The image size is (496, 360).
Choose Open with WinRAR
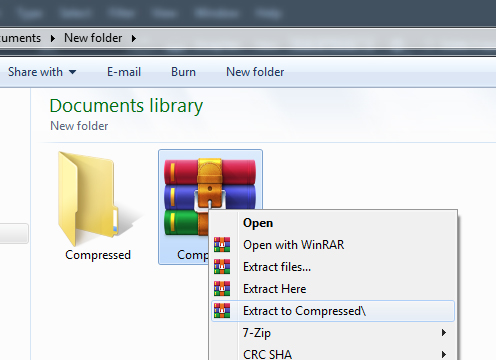point(333,245)
